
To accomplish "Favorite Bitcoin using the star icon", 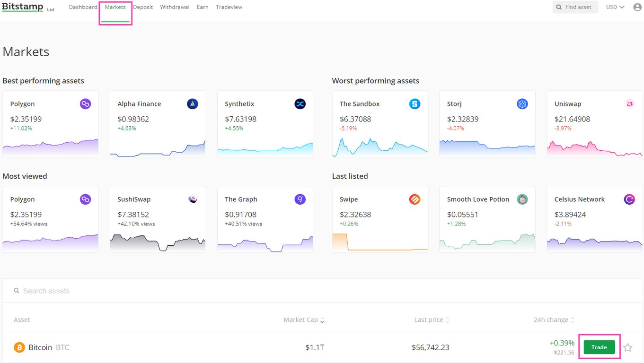I will click(x=628, y=348).
